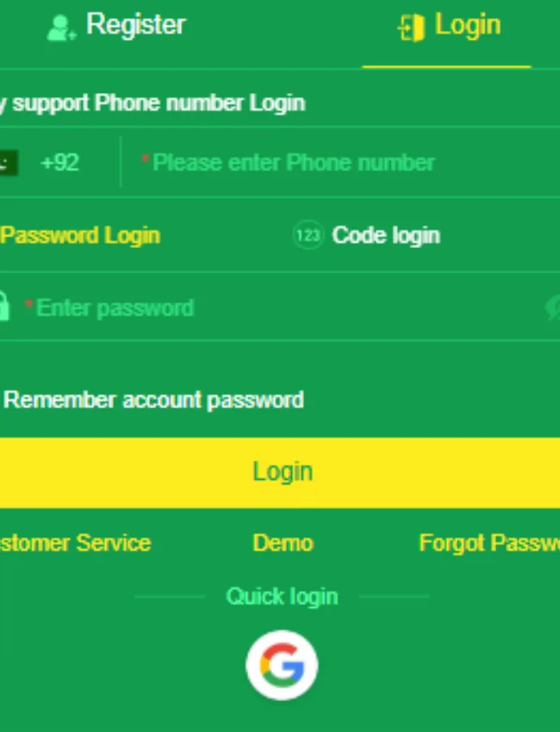Click the Demo link
This screenshot has height=732, width=560.
tap(283, 543)
